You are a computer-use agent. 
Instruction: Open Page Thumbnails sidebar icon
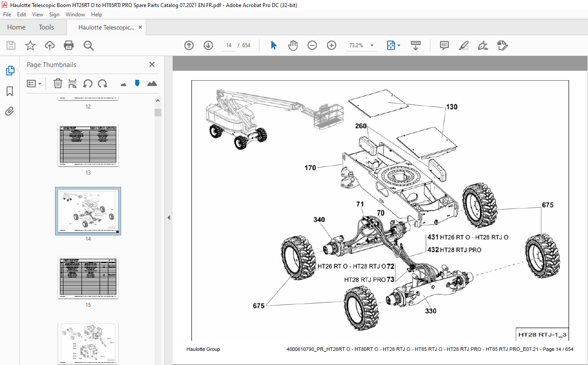(x=10, y=71)
